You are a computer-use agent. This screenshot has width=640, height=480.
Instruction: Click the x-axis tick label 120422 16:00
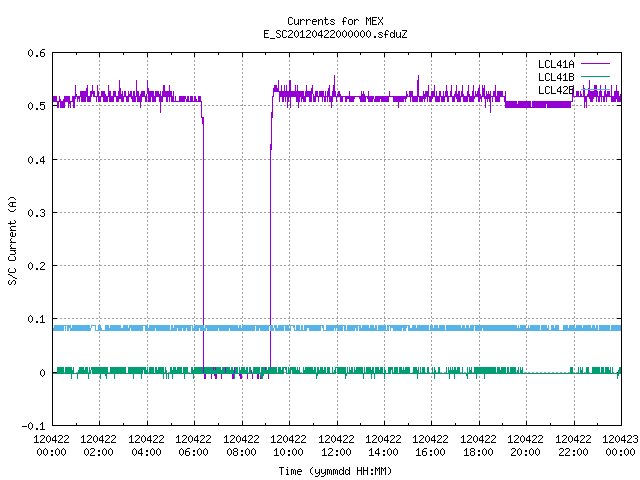coord(431,445)
